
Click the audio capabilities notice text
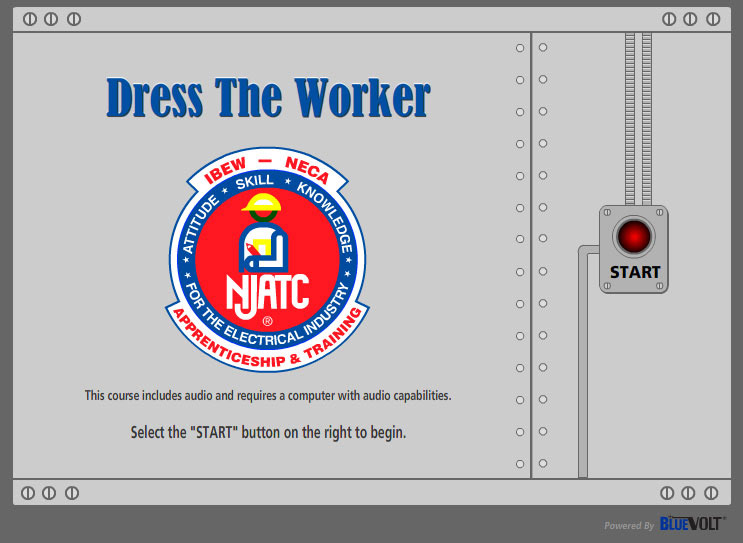tap(268, 396)
